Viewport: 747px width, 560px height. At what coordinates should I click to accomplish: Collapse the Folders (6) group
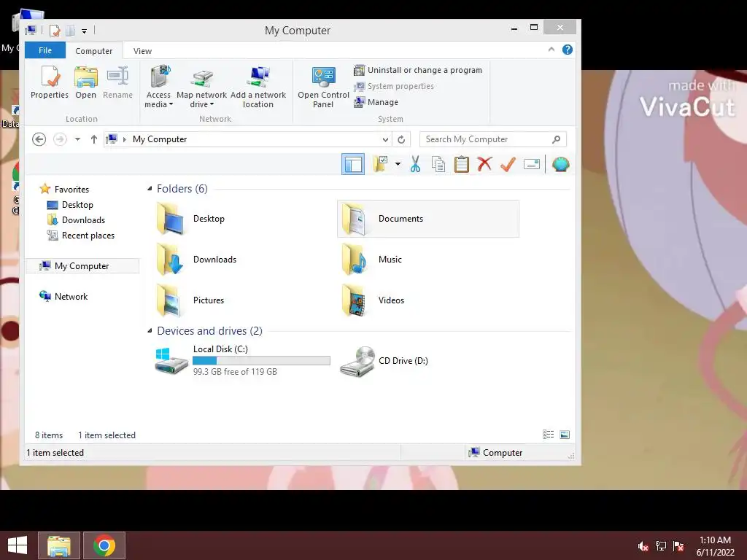click(x=150, y=189)
